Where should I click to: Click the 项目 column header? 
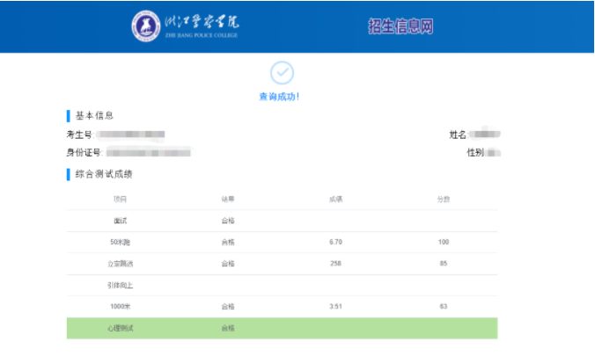coord(121,200)
